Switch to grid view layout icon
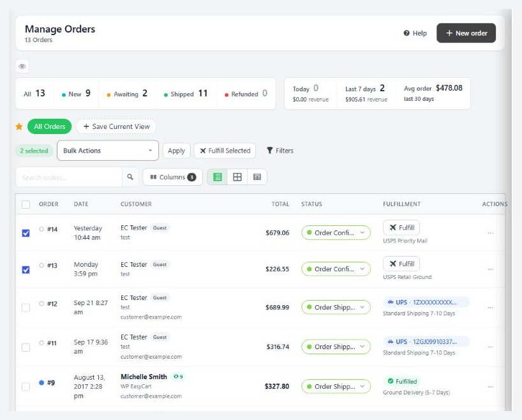 (x=237, y=177)
